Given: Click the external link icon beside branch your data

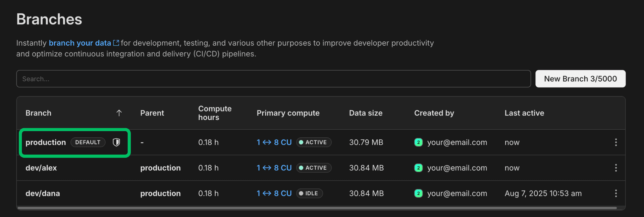Looking at the screenshot, I should [116, 43].
